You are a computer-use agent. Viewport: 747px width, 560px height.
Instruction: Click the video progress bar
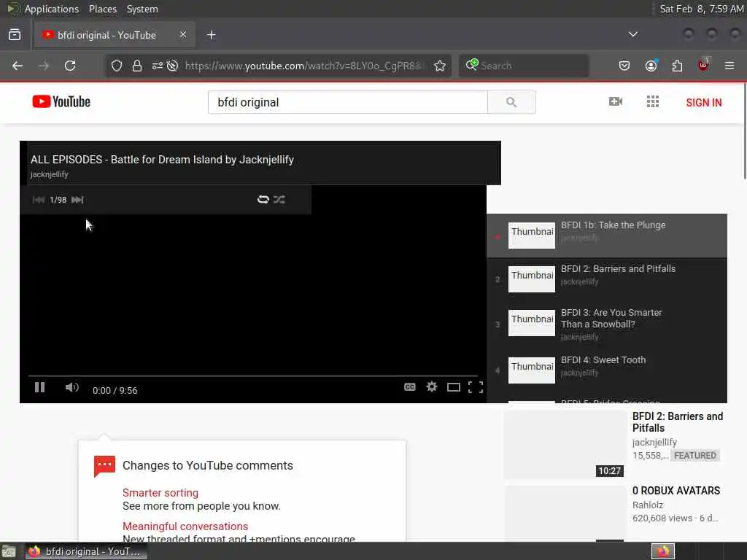(x=253, y=376)
